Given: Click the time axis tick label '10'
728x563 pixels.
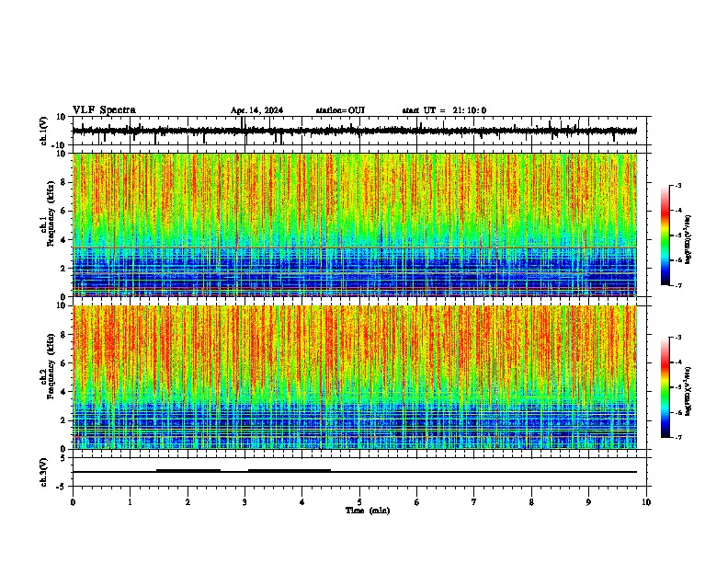Looking at the screenshot, I should [x=646, y=502].
